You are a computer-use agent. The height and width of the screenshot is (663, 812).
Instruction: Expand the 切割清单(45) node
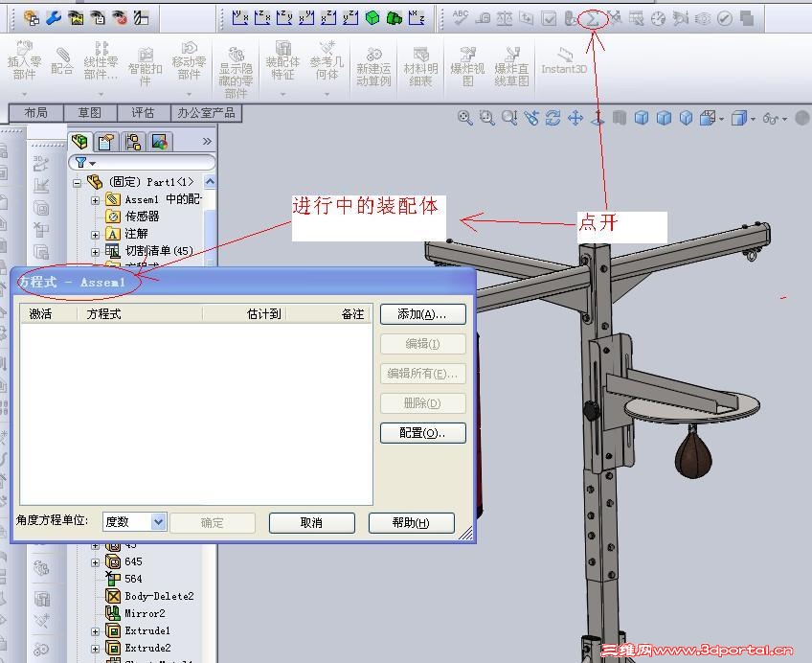point(96,252)
